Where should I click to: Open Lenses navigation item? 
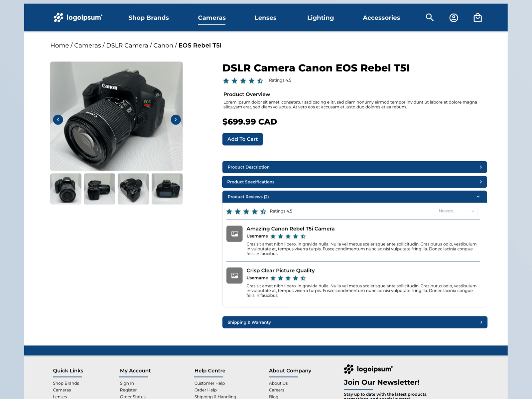click(x=265, y=18)
